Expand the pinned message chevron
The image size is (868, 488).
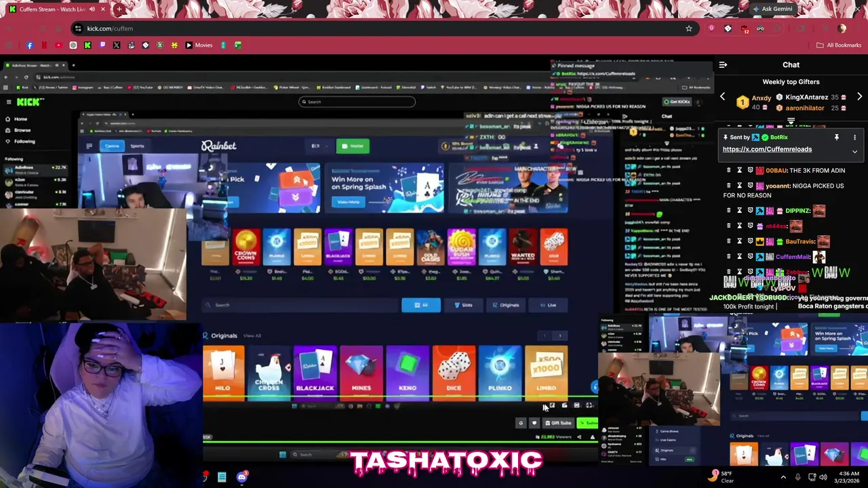click(854, 152)
